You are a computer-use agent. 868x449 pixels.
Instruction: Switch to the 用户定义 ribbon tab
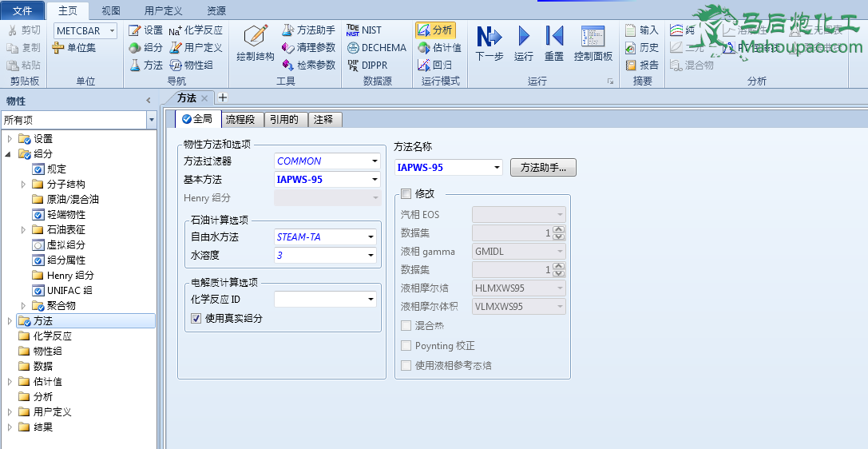(164, 10)
